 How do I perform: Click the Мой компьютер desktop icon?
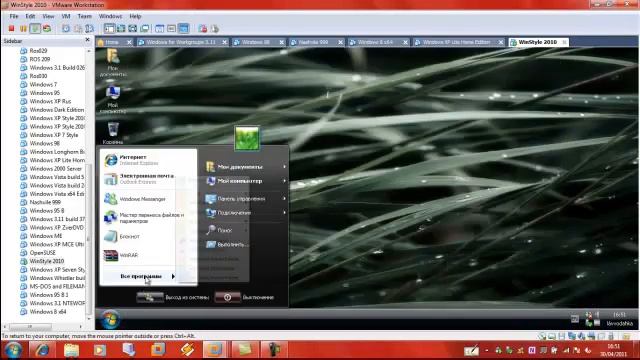click(113, 99)
